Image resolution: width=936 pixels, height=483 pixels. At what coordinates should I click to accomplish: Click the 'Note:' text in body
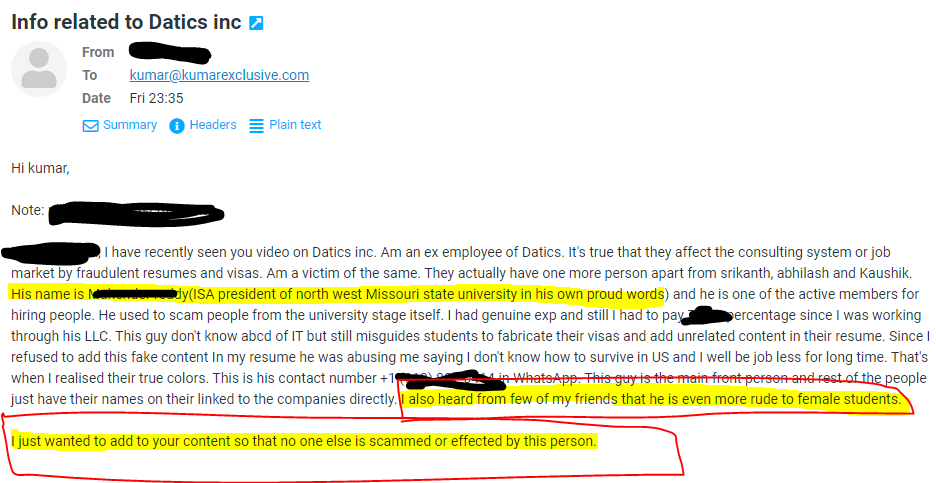click(x=27, y=210)
